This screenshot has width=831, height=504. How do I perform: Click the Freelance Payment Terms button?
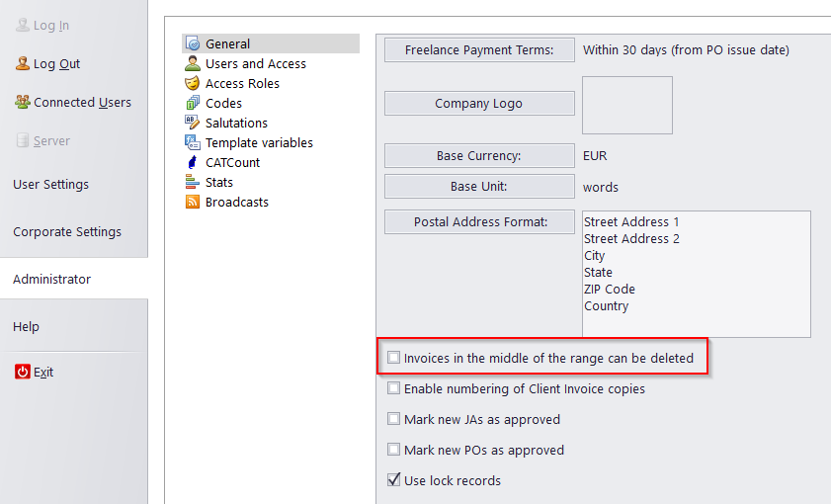[x=479, y=49]
